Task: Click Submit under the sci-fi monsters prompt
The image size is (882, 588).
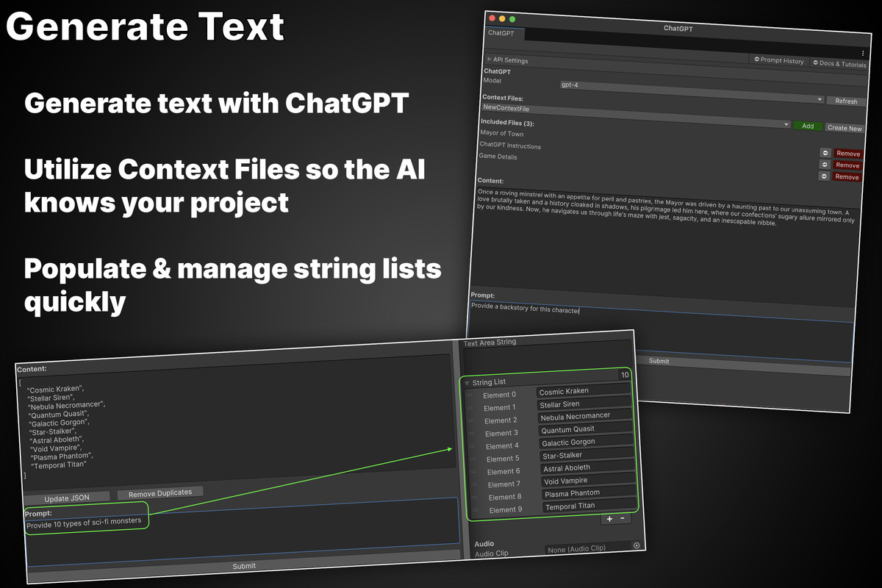Action: [x=244, y=566]
